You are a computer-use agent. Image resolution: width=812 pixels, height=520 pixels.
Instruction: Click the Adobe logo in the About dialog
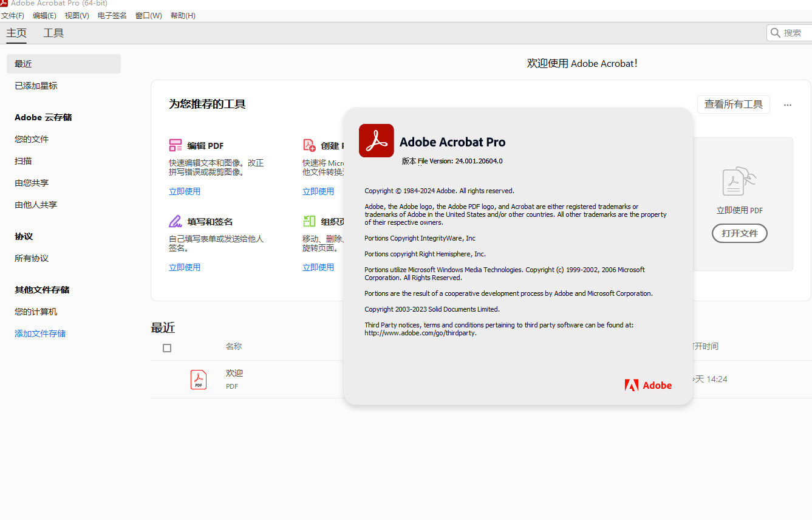pyautogui.click(x=648, y=385)
